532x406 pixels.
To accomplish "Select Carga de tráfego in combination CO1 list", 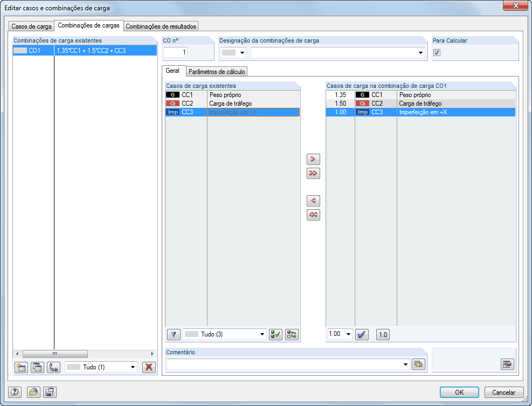I will [421, 103].
